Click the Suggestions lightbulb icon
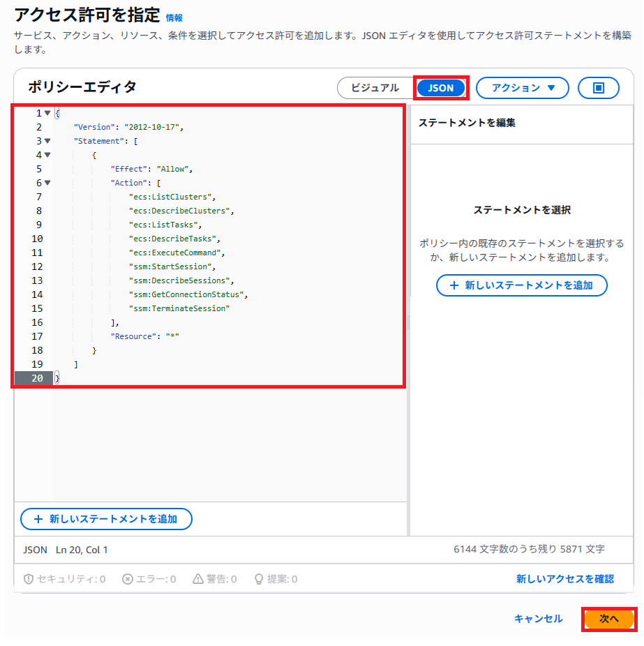The width and height of the screenshot is (644, 646). coord(258,579)
